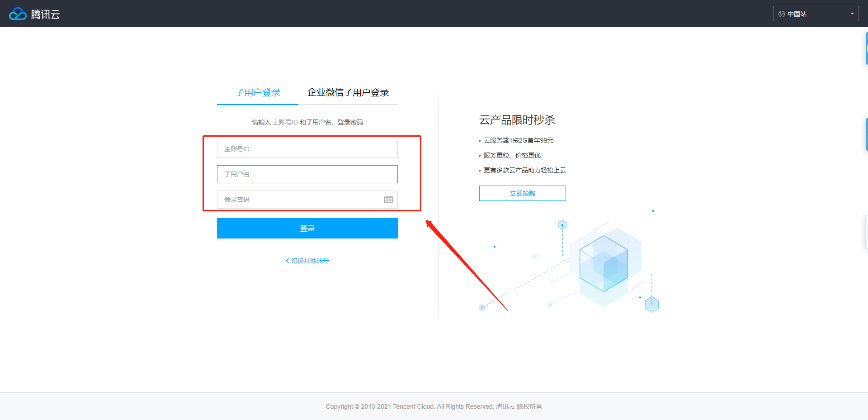This screenshot has width=868, height=420.
Task: Click the back chevron before 切换其他账号
Action: pyautogui.click(x=287, y=261)
